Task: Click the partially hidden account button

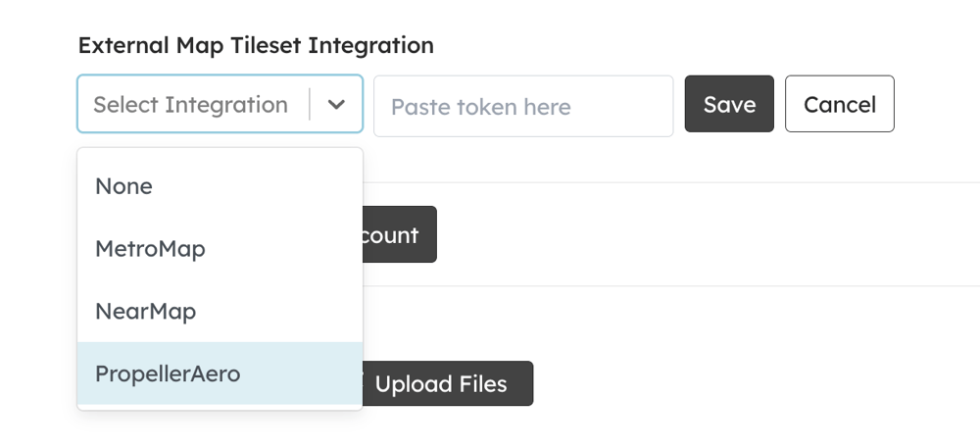Action: coord(400,234)
